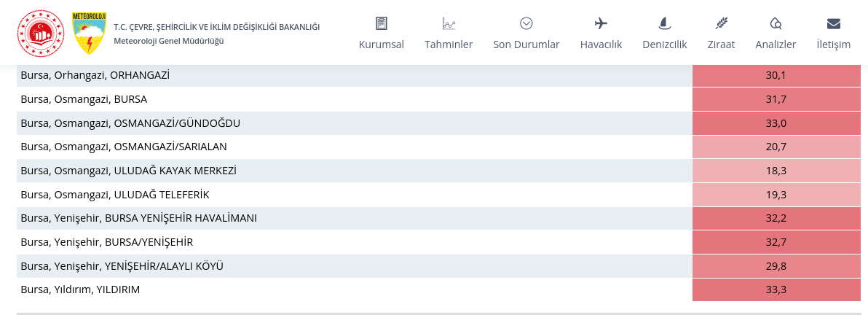Click the Analizler droplet search icon
This screenshot has width=868, height=315.
click(x=776, y=23)
